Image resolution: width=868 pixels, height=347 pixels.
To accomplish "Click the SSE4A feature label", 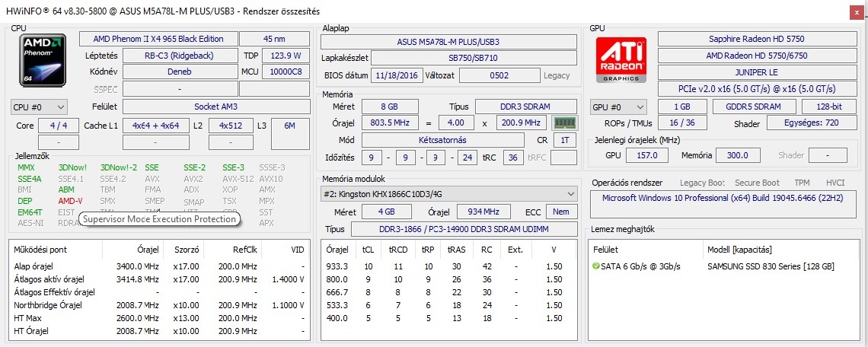I will coord(30,179).
